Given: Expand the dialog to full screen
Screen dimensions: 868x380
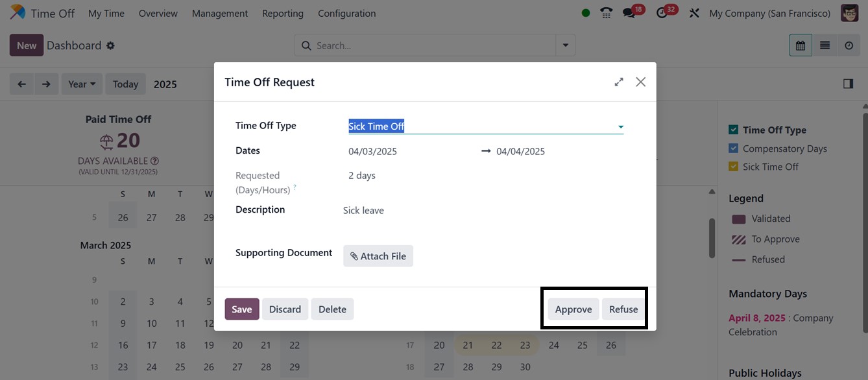Looking at the screenshot, I should pyautogui.click(x=619, y=82).
